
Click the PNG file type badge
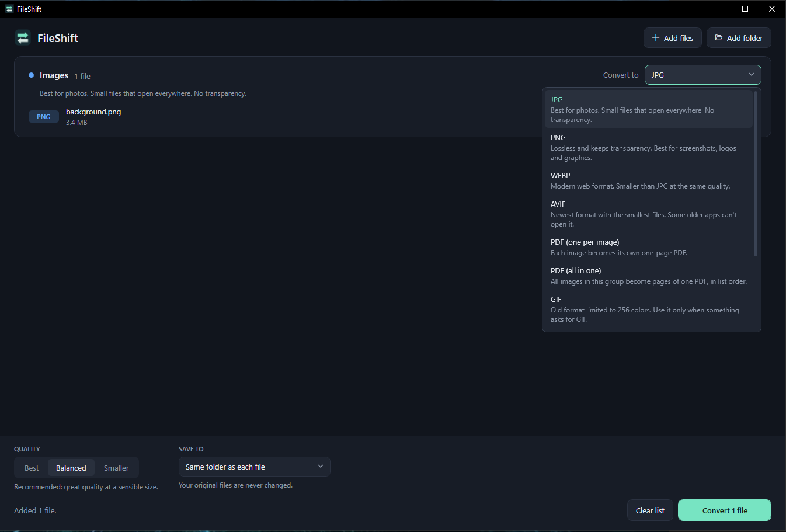coord(44,117)
